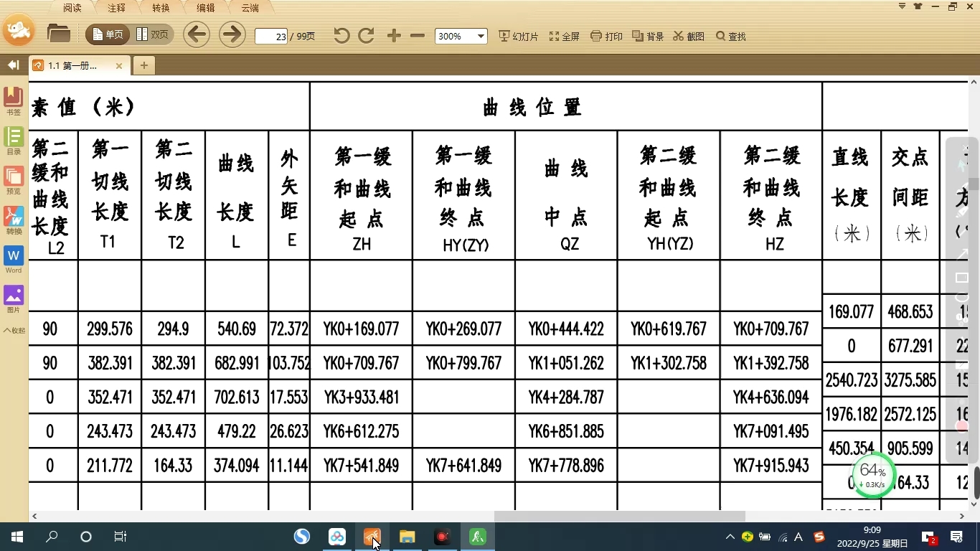Switch to double page view (双页)
The width and height of the screenshot is (980, 551).
click(152, 35)
